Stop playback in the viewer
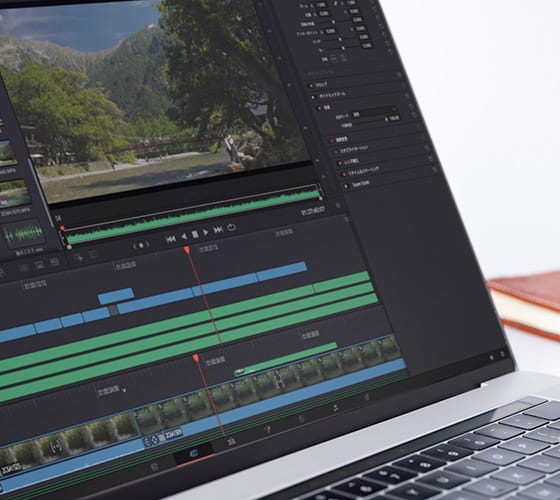The image size is (560, 500). [195, 234]
